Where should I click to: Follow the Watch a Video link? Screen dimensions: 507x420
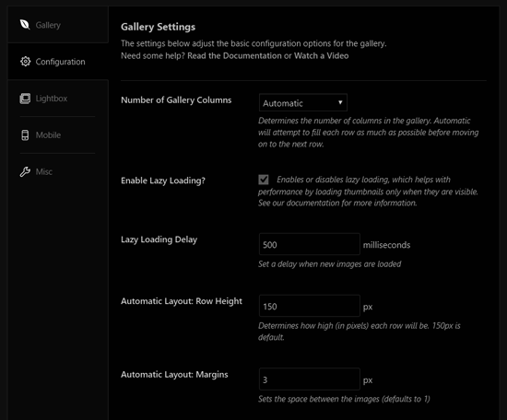(x=321, y=55)
